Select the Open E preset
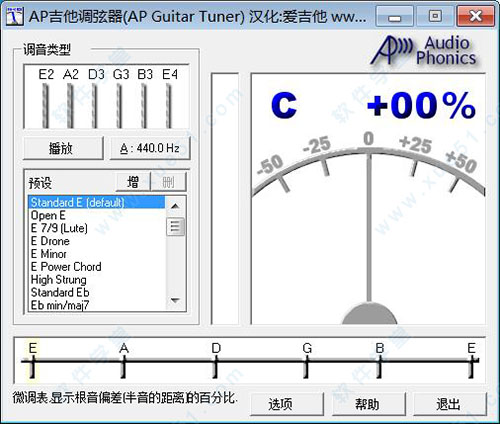Viewport: 500px width, 424px height. 97,215
